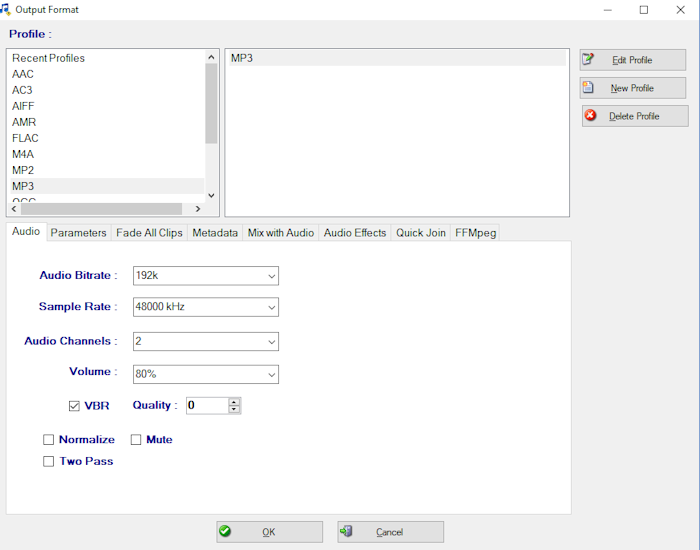Viewport: 700px width, 550px height.
Task: Expand the Volume dropdown list
Action: pos(271,375)
